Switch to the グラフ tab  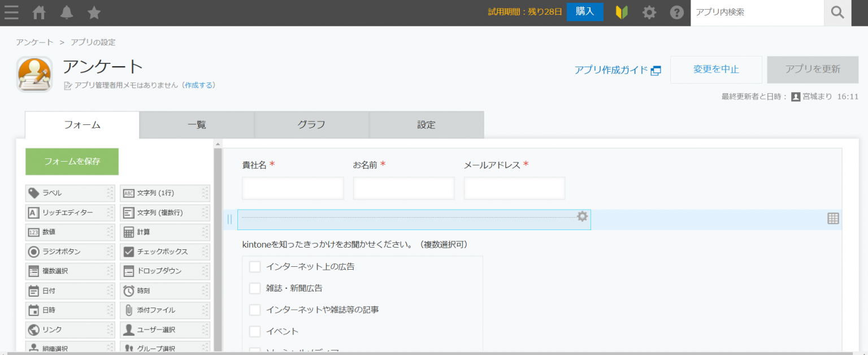pos(311,124)
